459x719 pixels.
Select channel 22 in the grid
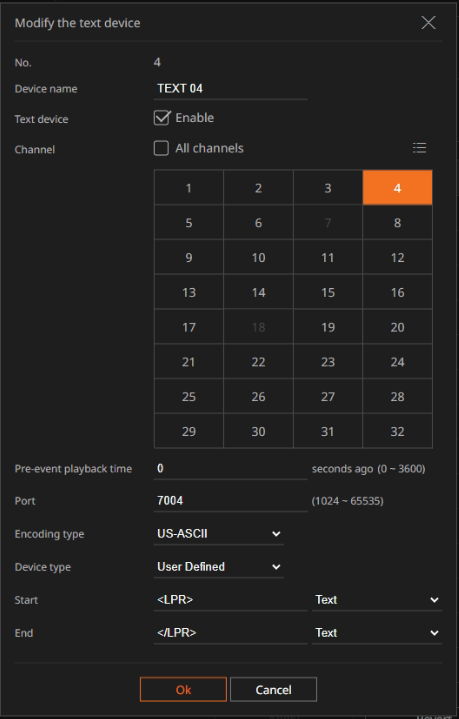(x=259, y=362)
